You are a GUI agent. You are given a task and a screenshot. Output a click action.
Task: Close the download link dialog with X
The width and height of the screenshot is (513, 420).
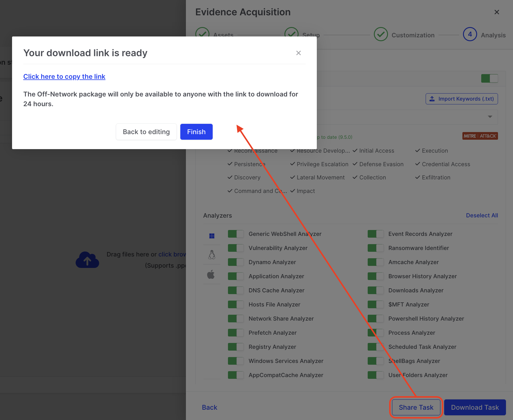298,53
